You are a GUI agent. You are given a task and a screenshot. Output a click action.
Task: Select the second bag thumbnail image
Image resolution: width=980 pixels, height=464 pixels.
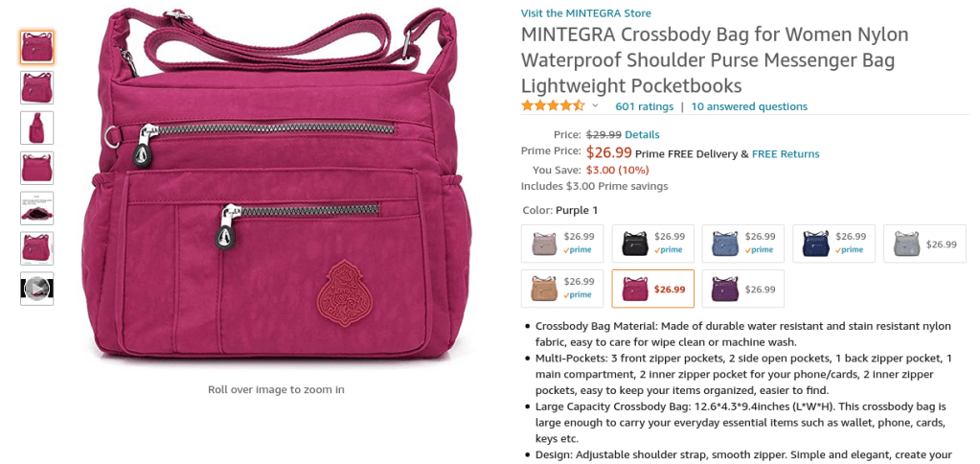coord(36,87)
